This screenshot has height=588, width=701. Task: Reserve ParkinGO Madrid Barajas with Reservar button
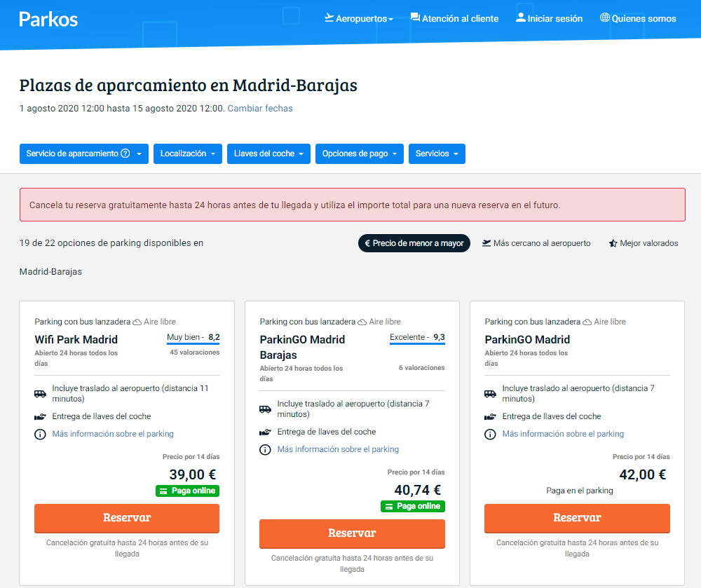tap(353, 533)
